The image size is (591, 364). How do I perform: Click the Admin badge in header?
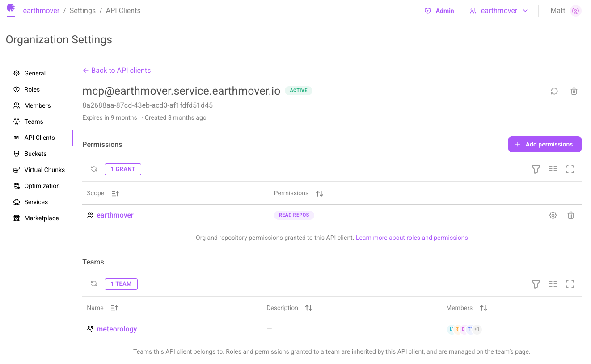pos(439,11)
